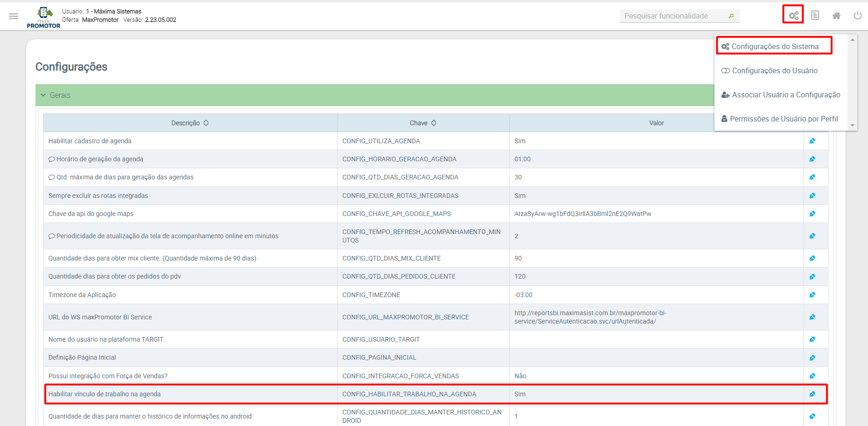Edit the Chave da api google maps row

pyautogui.click(x=812, y=214)
